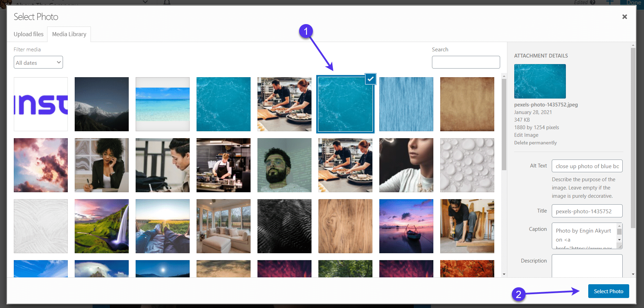The height and width of the screenshot is (308, 644).
Task: Select the boat at sunset thumbnail
Action: click(x=406, y=226)
